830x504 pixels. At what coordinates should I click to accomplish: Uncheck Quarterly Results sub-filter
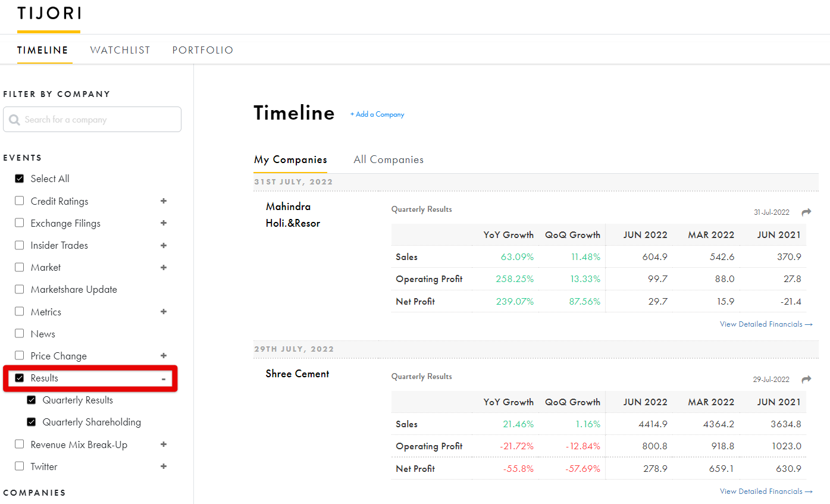[x=32, y=400]
